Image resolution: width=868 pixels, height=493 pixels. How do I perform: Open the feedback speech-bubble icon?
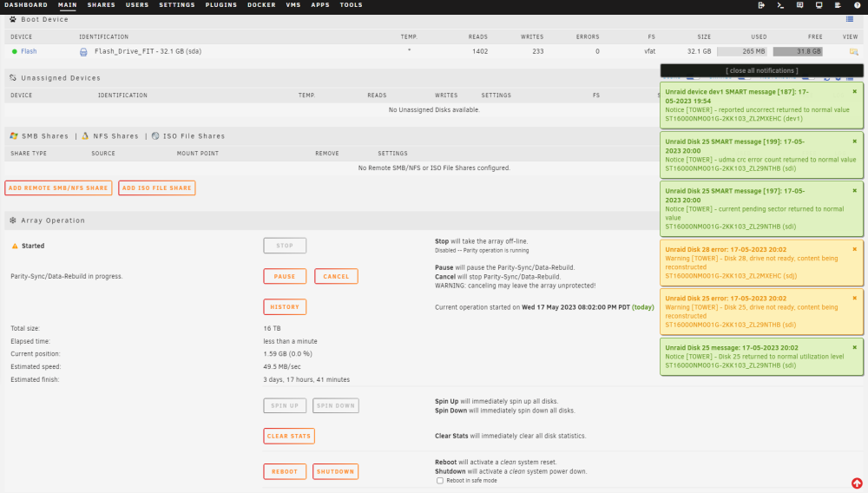(x=800, y=5)
